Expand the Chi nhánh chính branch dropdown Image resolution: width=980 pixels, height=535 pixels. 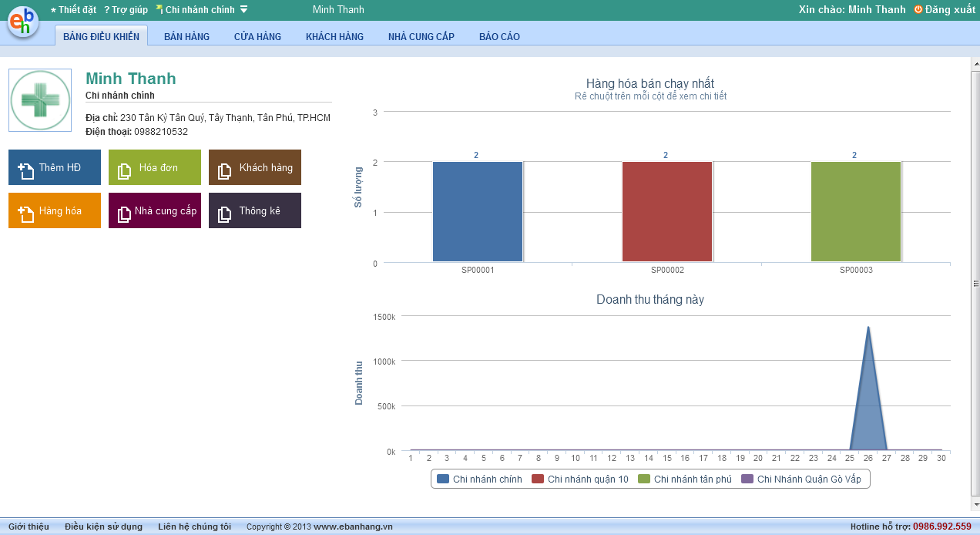tap(243, 10)
